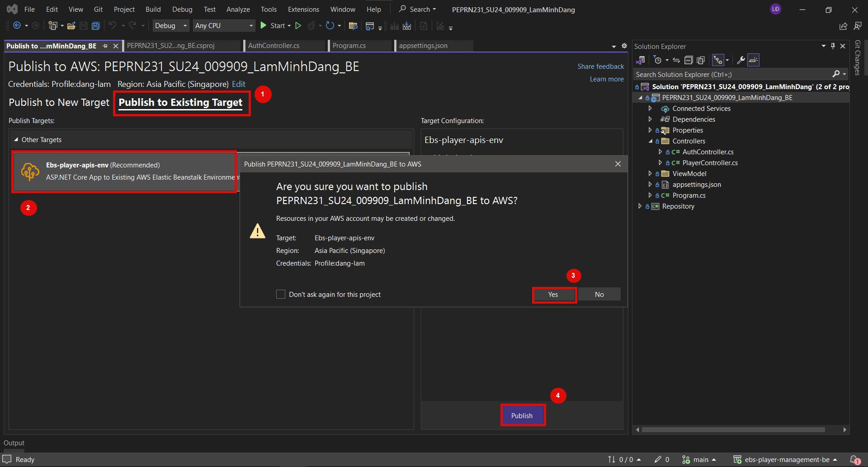Image resolution: width=868 pixels, height=467 pixels.
Task: Click the Navigate Backward arrow icon
Action: (x=17, y=26)
